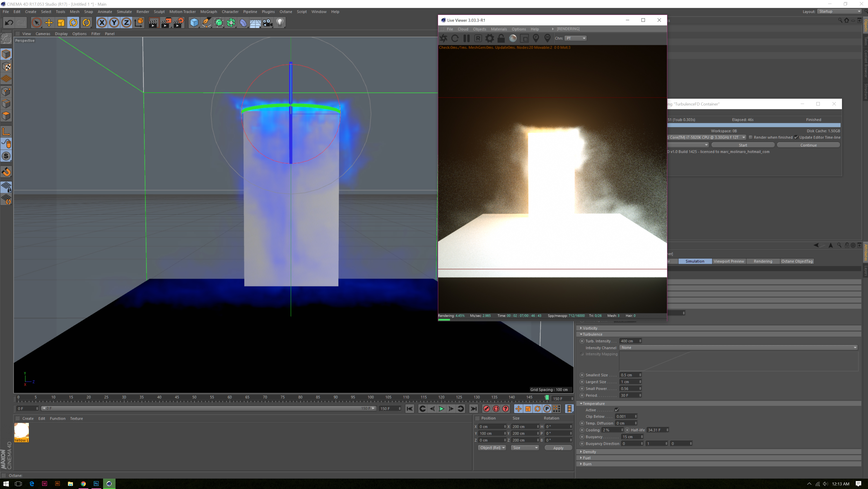This screenshot has height=489, width=868.
Task: Open the Chn PT channel dropdown
Action: [576, 38]
